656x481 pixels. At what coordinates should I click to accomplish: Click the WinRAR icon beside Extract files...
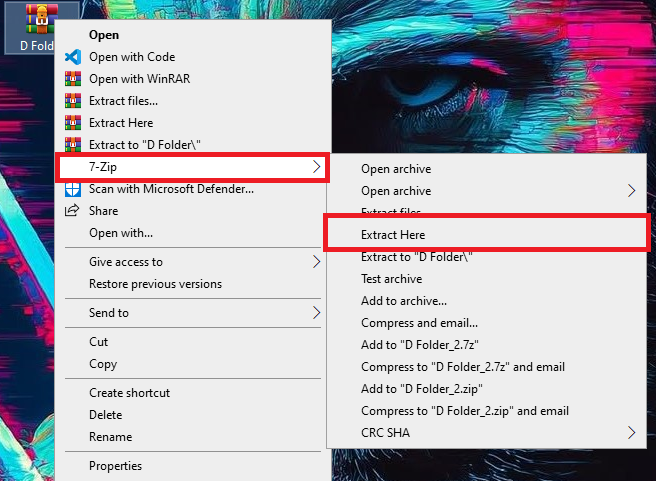click(72, 101)
